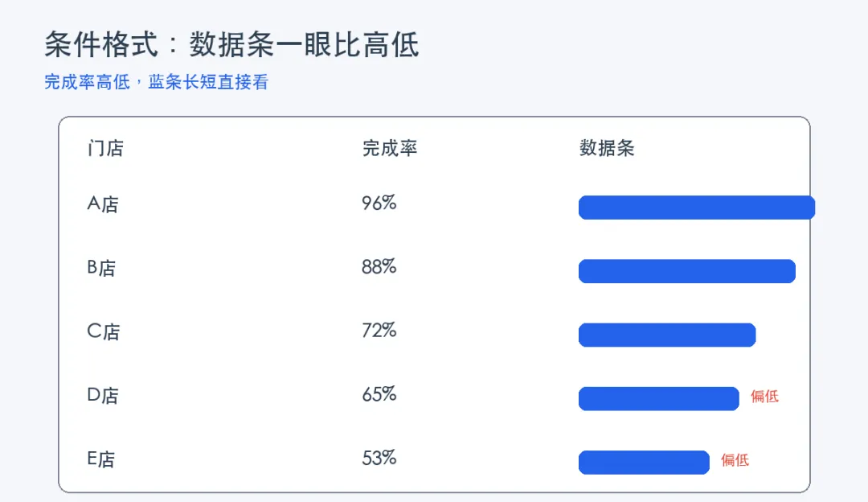The image size is (868, 502).
Task: Click the 53% completion rate value
Action: pyautogui.click(x=379, y=458)
